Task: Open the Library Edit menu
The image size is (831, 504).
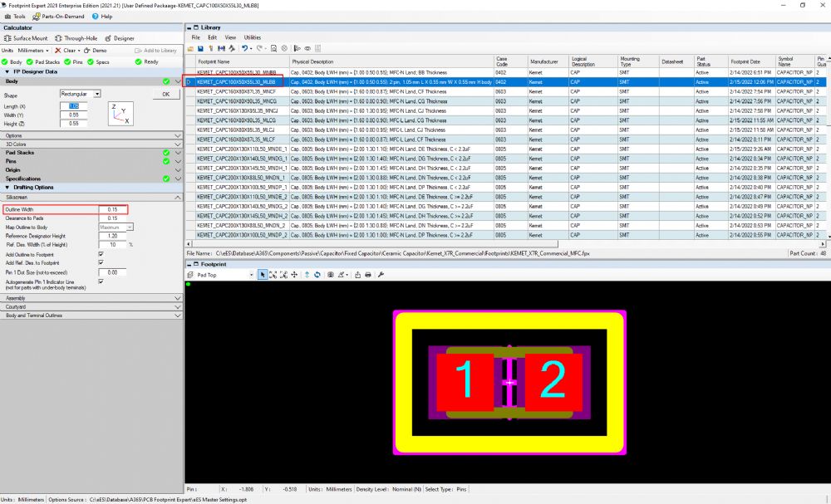Action: click(x=213, y=37)
